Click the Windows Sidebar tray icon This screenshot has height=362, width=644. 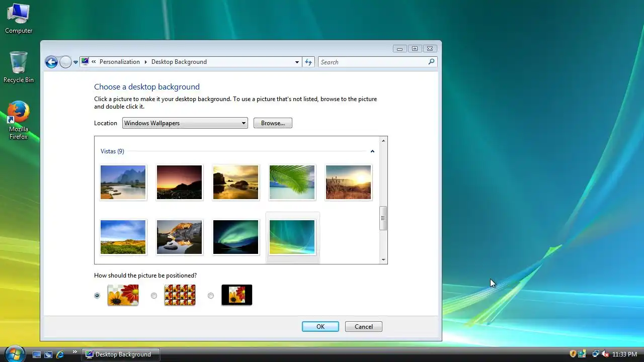coord(582,354)
